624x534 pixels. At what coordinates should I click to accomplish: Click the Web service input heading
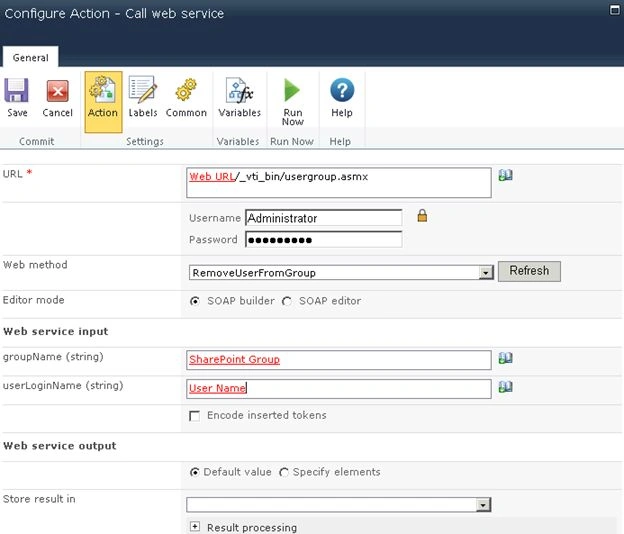click(56, 331)
